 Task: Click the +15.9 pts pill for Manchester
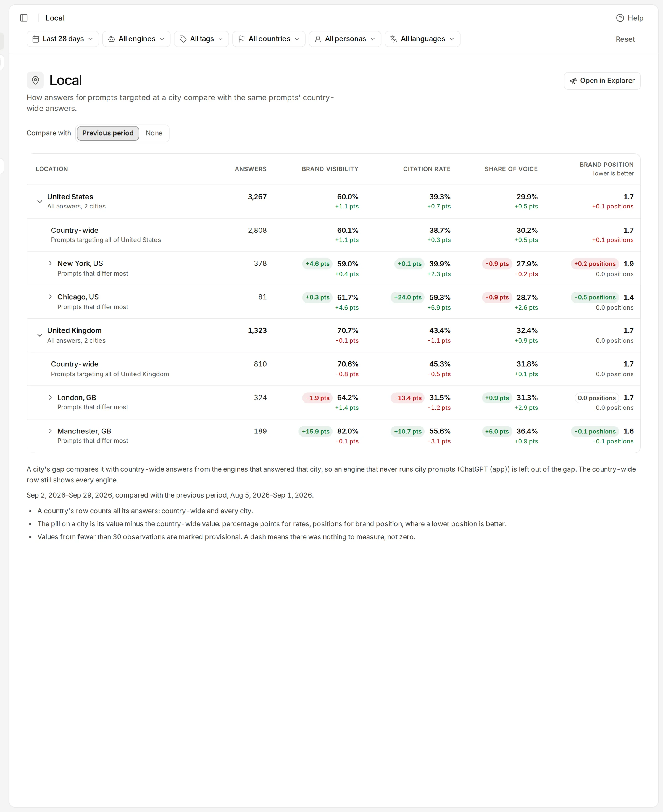(315, 431)
